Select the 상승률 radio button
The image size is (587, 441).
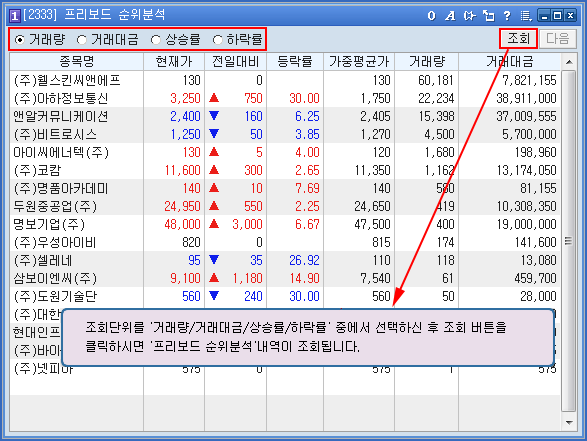tap(155, 39)
